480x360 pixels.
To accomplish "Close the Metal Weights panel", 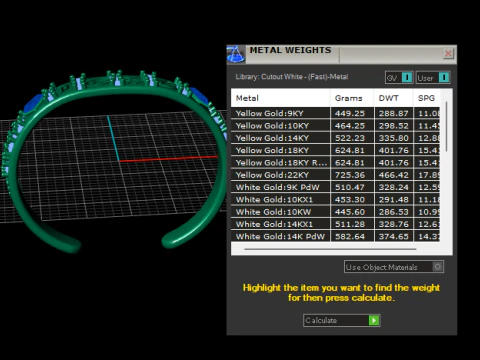I will [448, 53].
